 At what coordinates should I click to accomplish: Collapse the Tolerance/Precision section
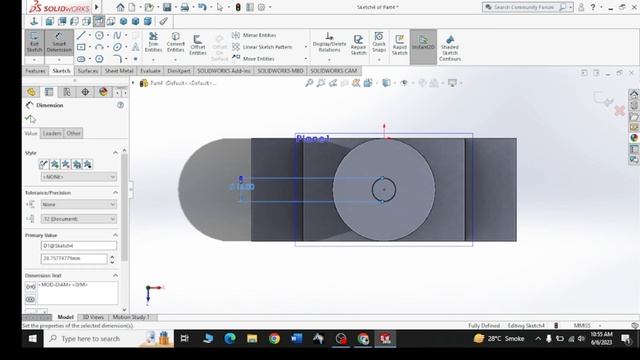(116, 192)
